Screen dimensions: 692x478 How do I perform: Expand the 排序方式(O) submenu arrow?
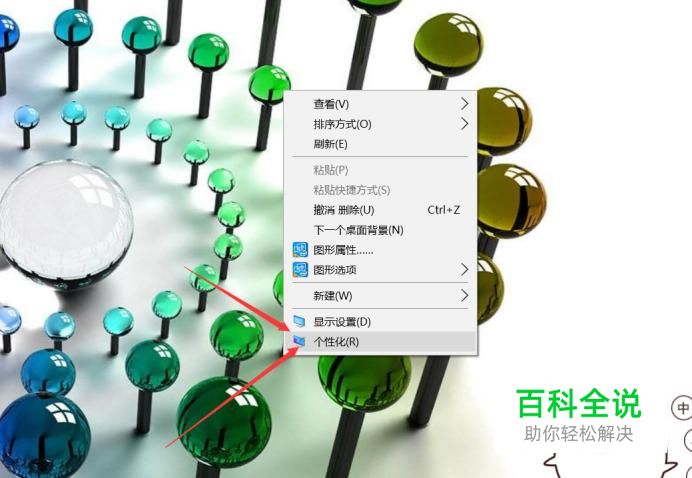click(x=464, y=124)
